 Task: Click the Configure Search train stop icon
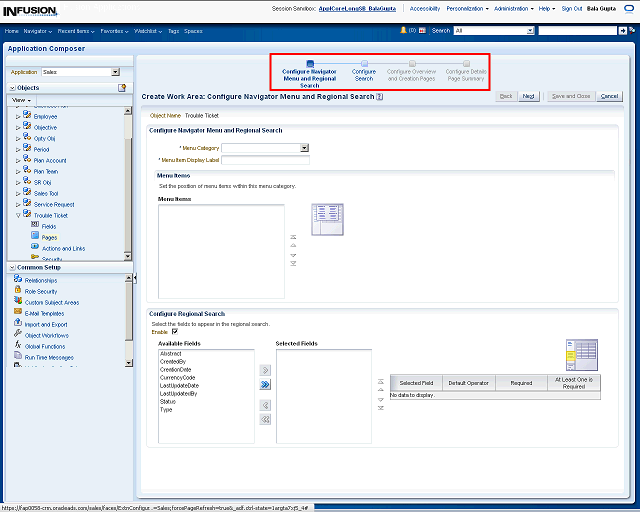(364, 63)
